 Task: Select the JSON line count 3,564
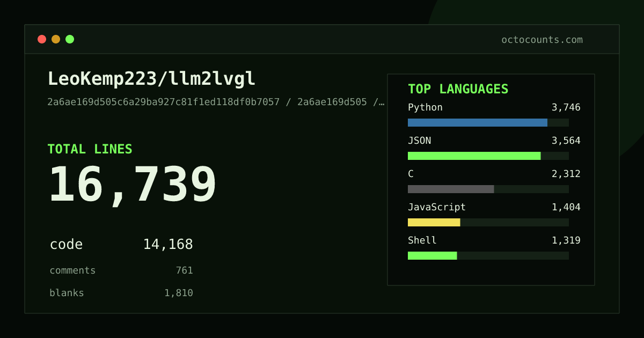click(x=566, y=141)
